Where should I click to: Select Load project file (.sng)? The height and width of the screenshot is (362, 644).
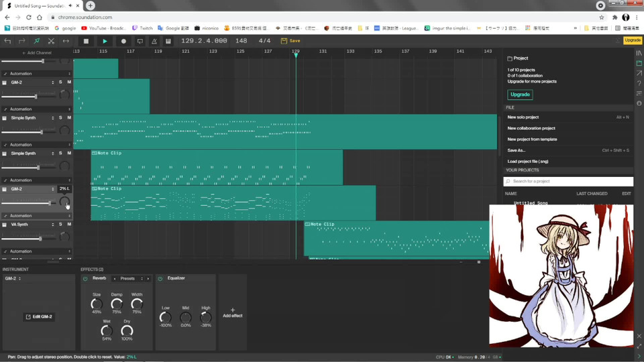528,162
